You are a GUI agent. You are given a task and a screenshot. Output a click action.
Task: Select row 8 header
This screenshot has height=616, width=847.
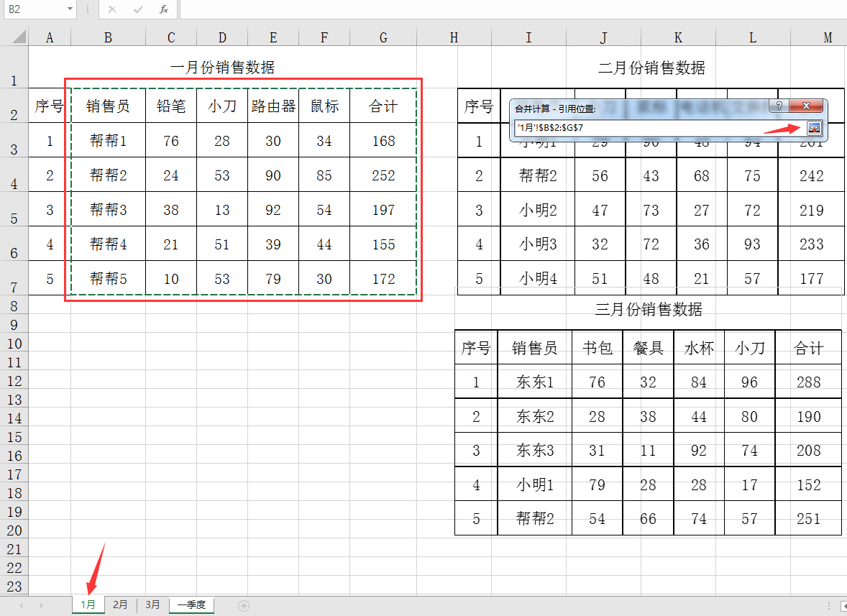[14, 306]
